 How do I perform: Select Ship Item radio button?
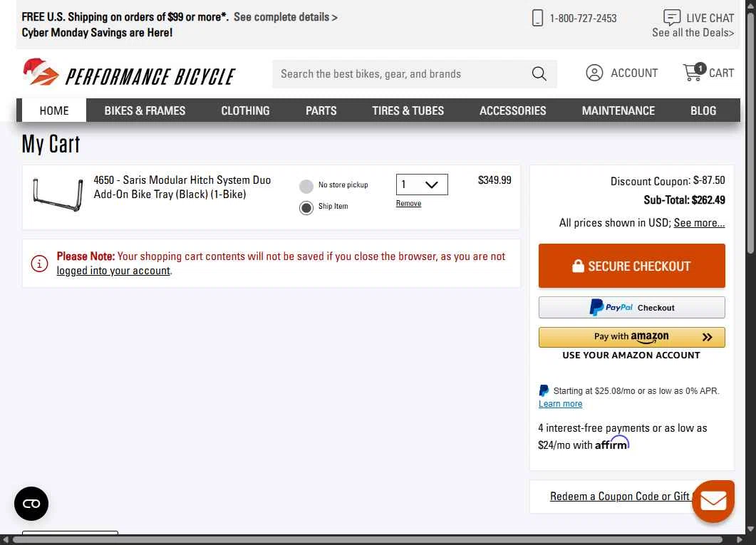306,208
